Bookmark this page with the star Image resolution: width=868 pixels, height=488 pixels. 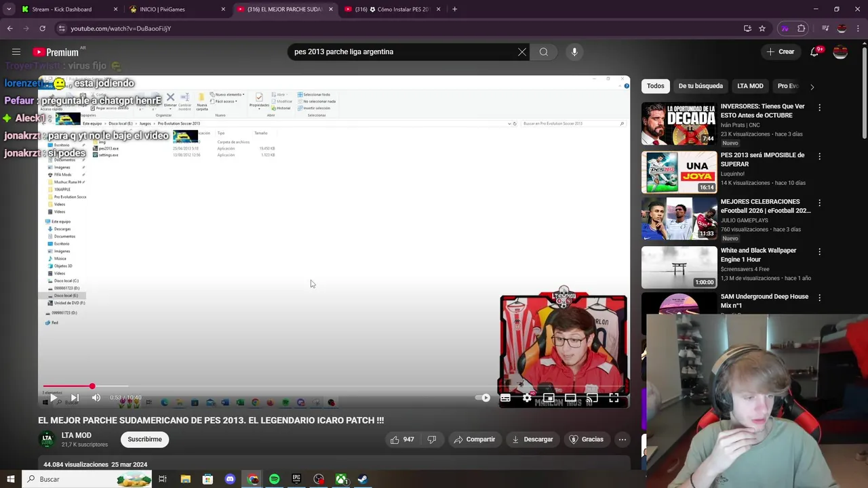pos(762,28)
